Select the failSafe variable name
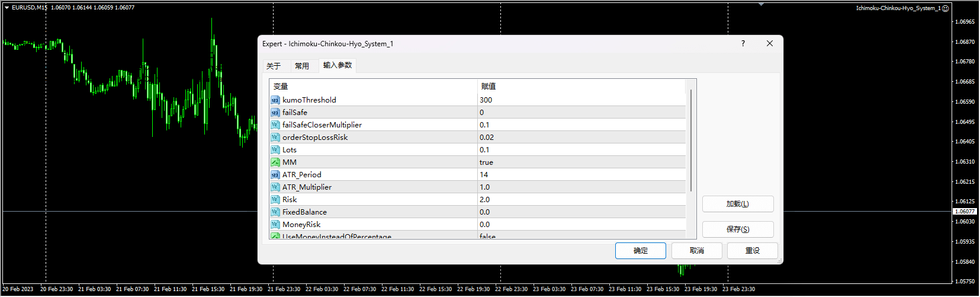Viewport: 980px width, 297px height. coord(295,113)
